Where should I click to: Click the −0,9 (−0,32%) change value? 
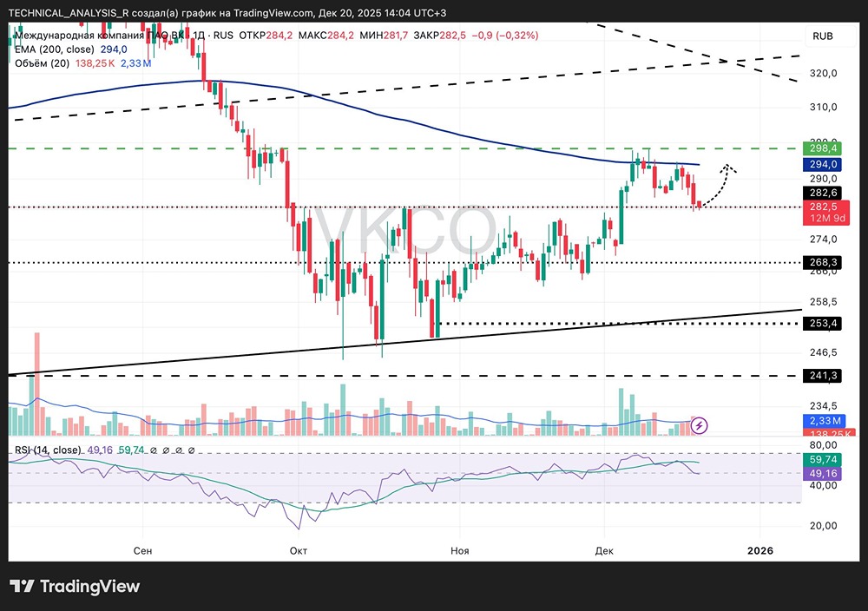(505, 36)
